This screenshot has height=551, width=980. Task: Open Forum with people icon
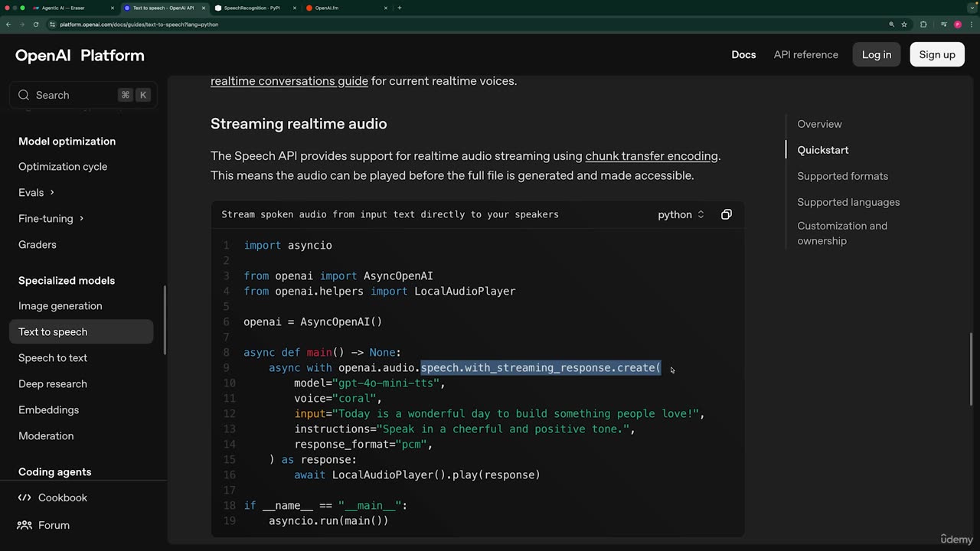(44, 525)
